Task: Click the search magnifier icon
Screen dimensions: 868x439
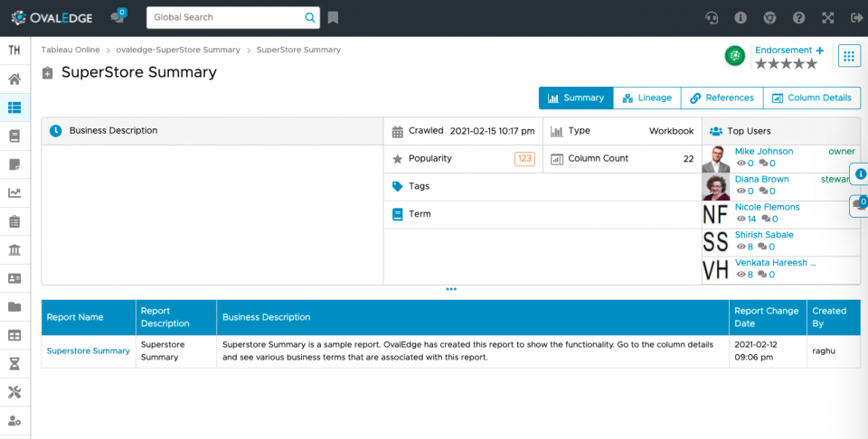Action: tap(310, 18)
